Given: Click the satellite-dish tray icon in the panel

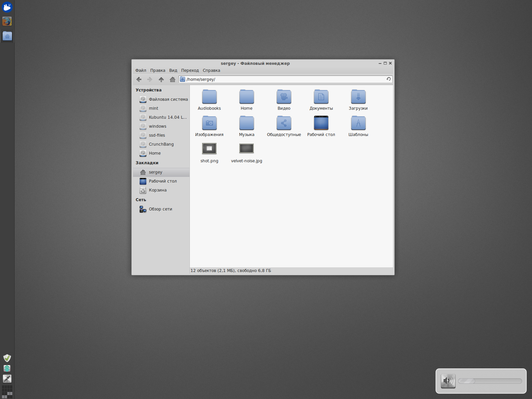Looking at the screenshot, I should click(x=7, y=379).
